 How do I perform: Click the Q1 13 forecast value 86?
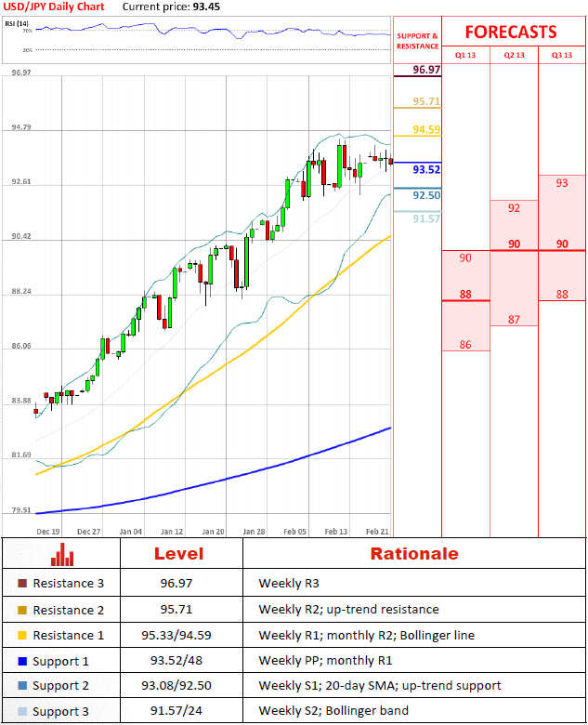[465, 345]
